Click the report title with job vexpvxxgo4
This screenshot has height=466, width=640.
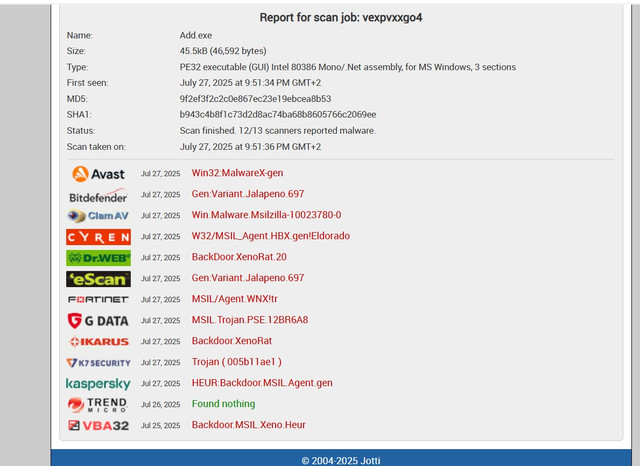pyautogui.click(x=341, y=18)
